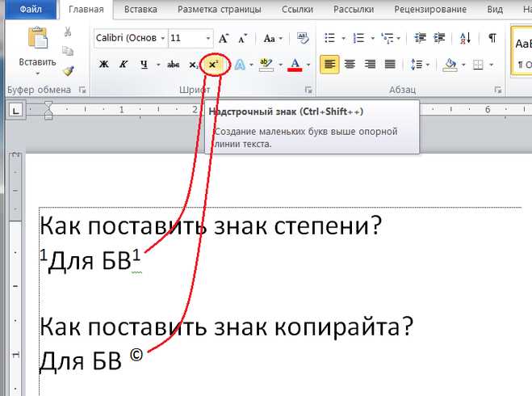This screenshot has width=532, height=396.
Task: Click the bulleted list icon
Action: [330, 38]
